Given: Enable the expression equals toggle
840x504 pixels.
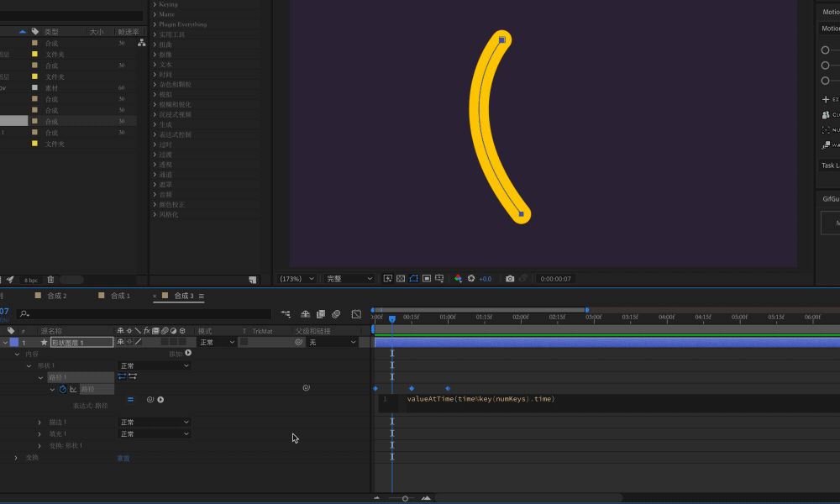Looking at the screenshot, I should point(130,400).
